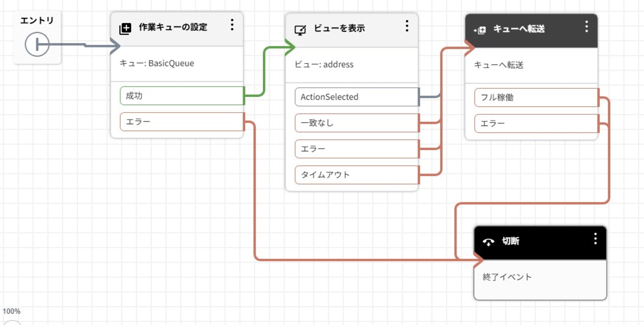
Task: Select the ActionSelected branch
Action: (x=357, y=97)
